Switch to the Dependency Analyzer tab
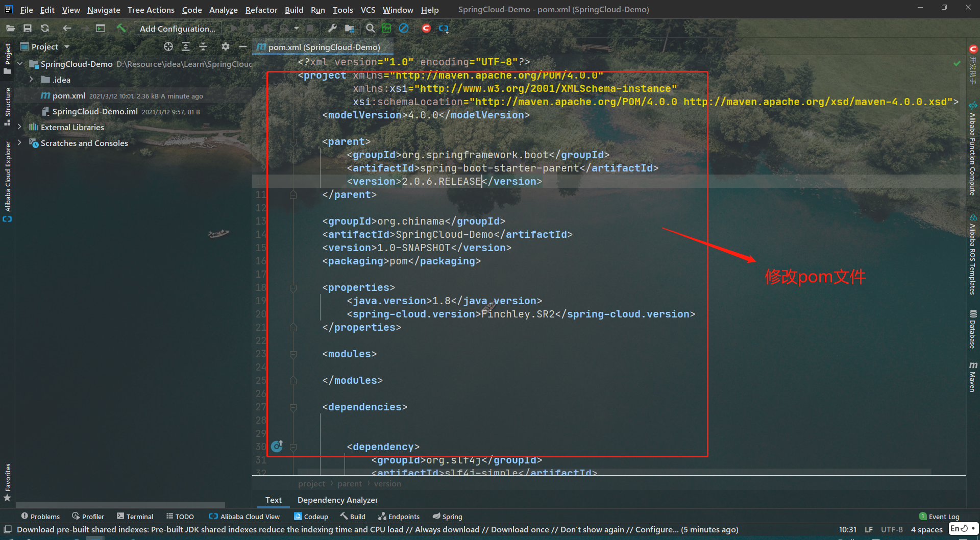Image resolution: width=980 pixels, height=540 pixels. (338, 500)
